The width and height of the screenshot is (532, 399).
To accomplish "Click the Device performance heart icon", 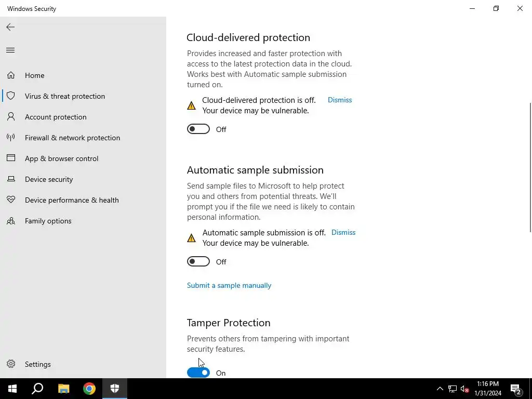I will pos(11,199).
